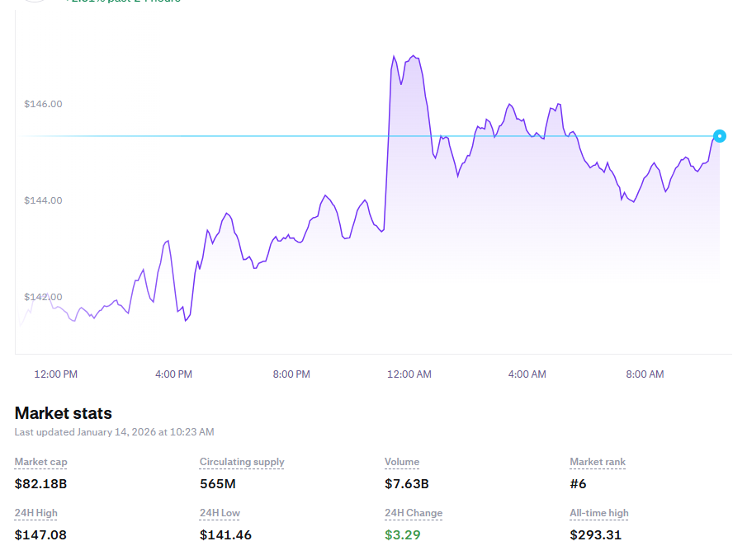Viewport: 747px width, 560px height.
Task: View the 24H Change explanation
Action: (413, 513)
